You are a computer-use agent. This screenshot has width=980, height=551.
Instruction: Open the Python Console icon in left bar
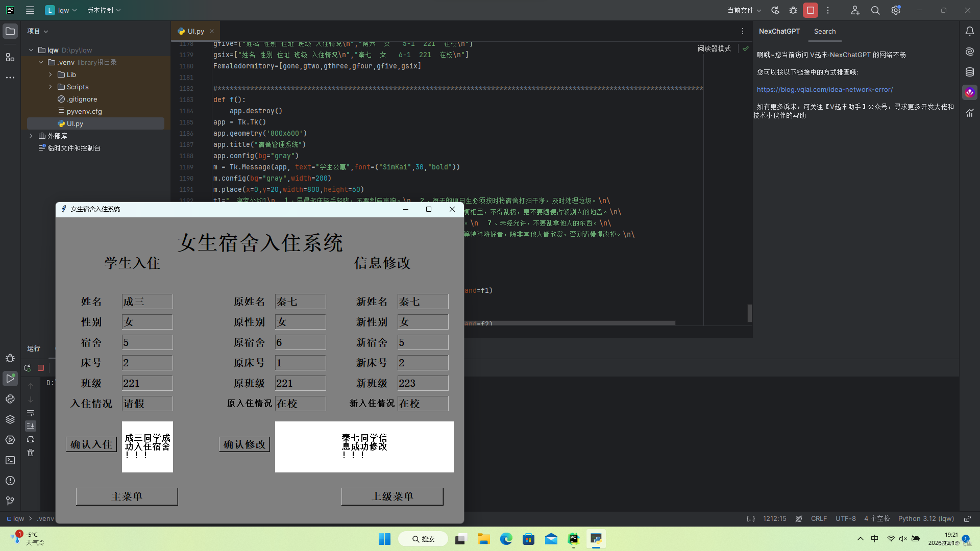click(10, 399)
